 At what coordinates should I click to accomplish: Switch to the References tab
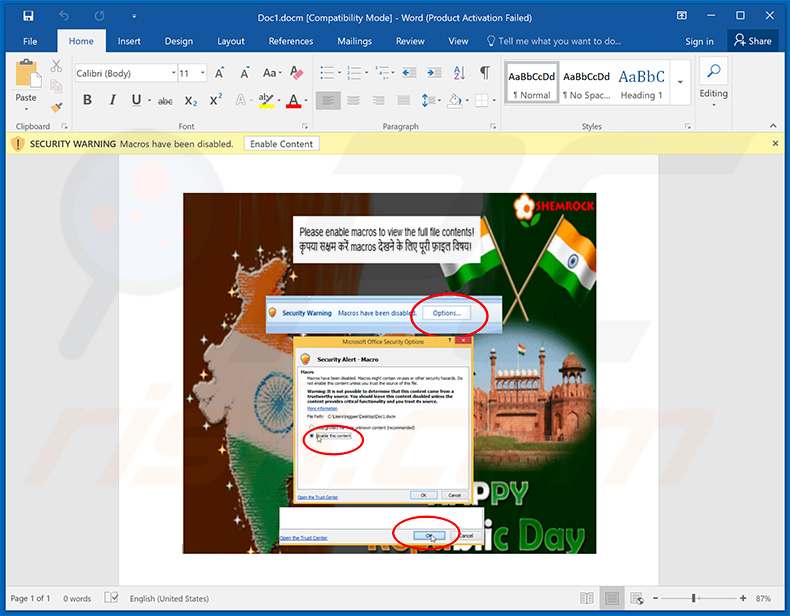(291, 41)
